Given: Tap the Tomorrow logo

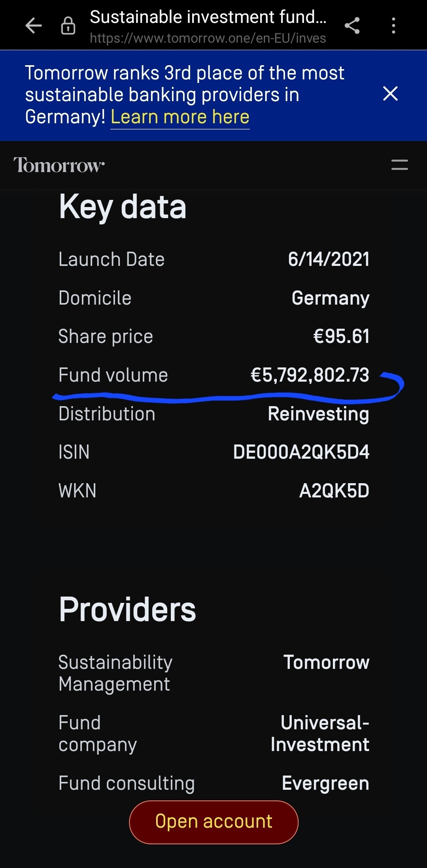Looking at the screenshot, I should pyautogui.click(x=59, y=165).
